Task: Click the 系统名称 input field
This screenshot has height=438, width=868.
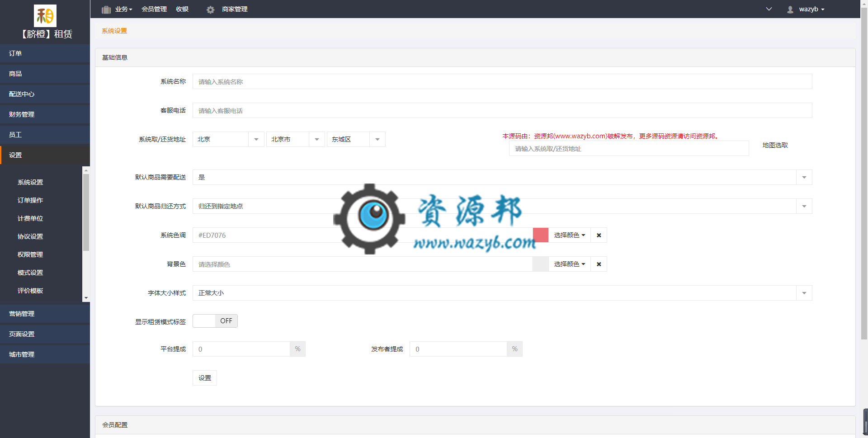Action: point(502,82)
